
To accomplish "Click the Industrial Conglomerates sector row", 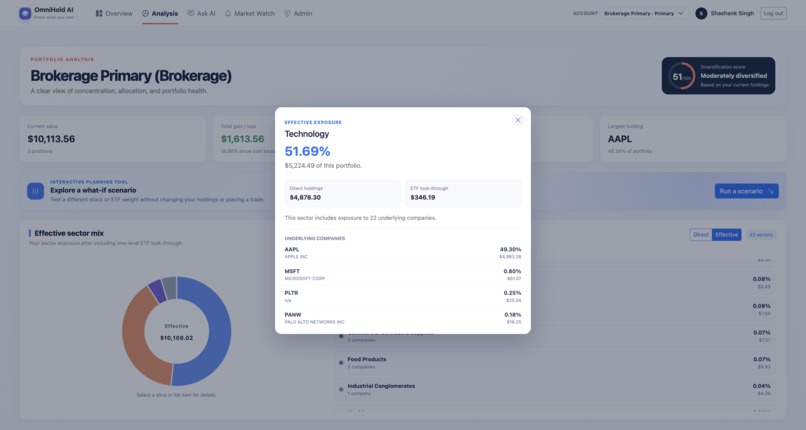I will pyautogui.click(x=554, y=389).
